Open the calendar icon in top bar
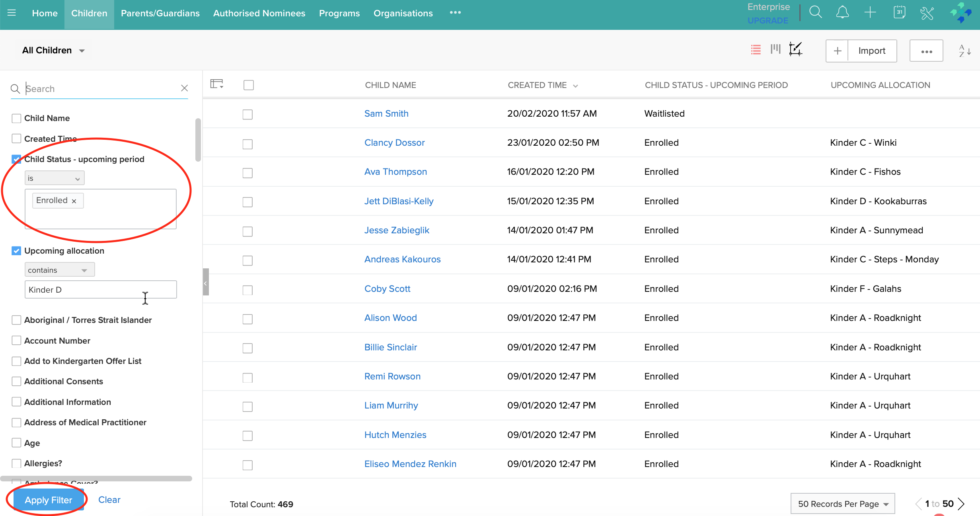The width and height of the screenshot is (980, 516). tap(899, 12)
